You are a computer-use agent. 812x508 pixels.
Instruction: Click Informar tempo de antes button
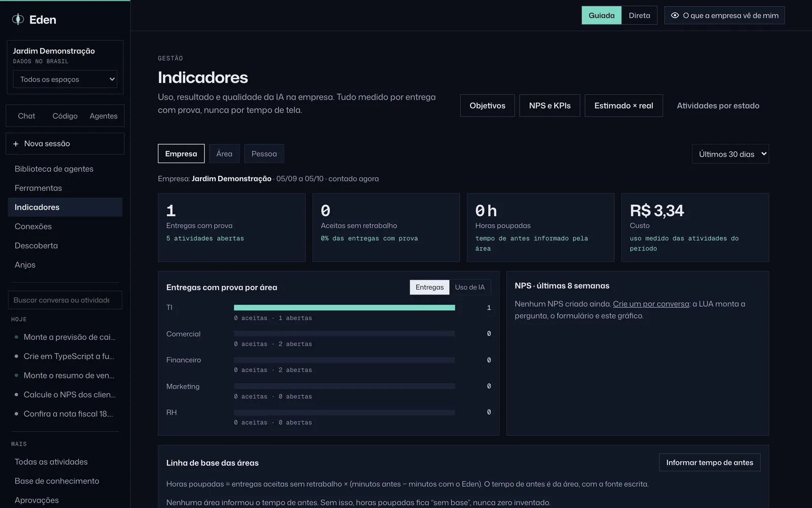[x=709, y=462]
